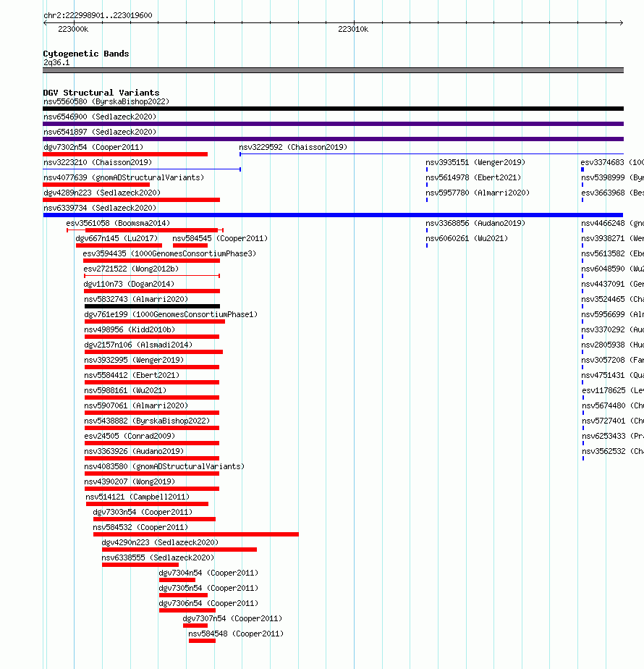Open dgv7306n54 (Cooper2011) variant
Viewport: 644px width, 669px height.
point(208,603)
